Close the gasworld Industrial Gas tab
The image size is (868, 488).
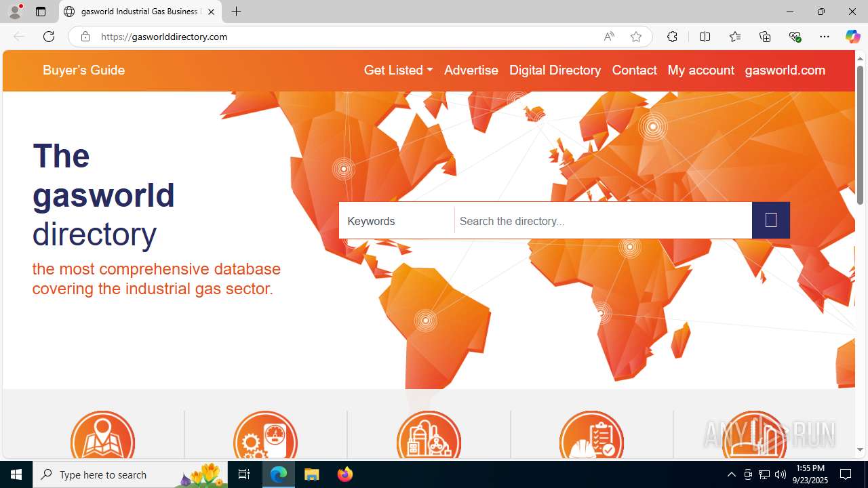pyautogui.click(x=211, y=12)
